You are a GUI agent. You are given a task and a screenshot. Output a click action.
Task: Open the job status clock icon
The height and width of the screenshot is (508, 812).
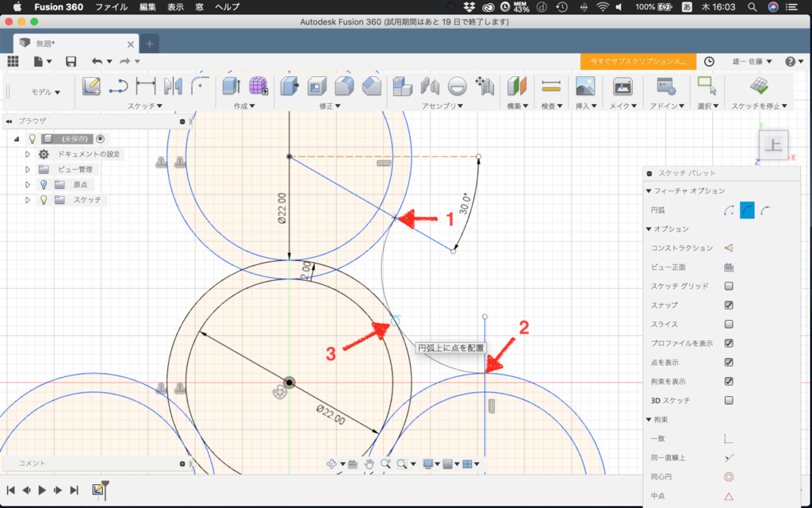(x=709, y=61)
